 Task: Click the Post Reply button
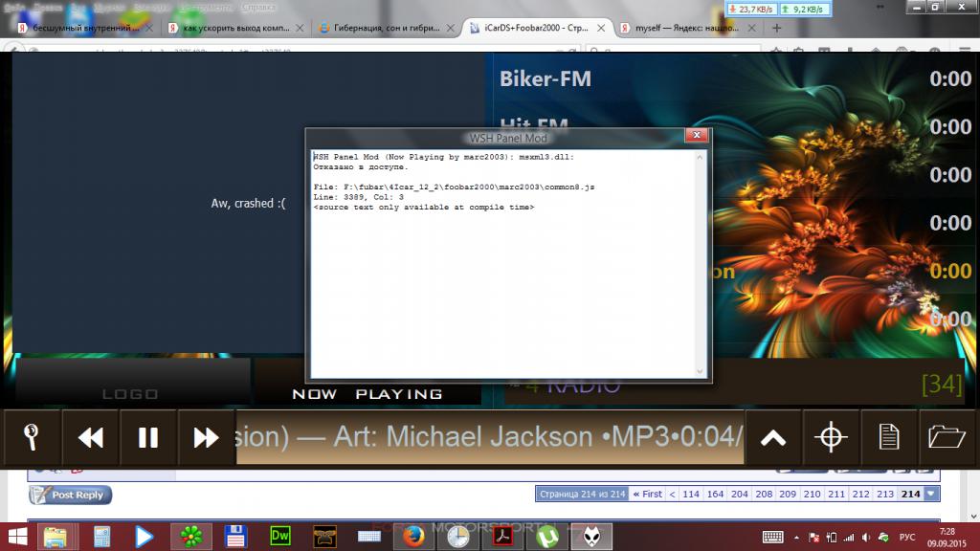click(70, 495)
